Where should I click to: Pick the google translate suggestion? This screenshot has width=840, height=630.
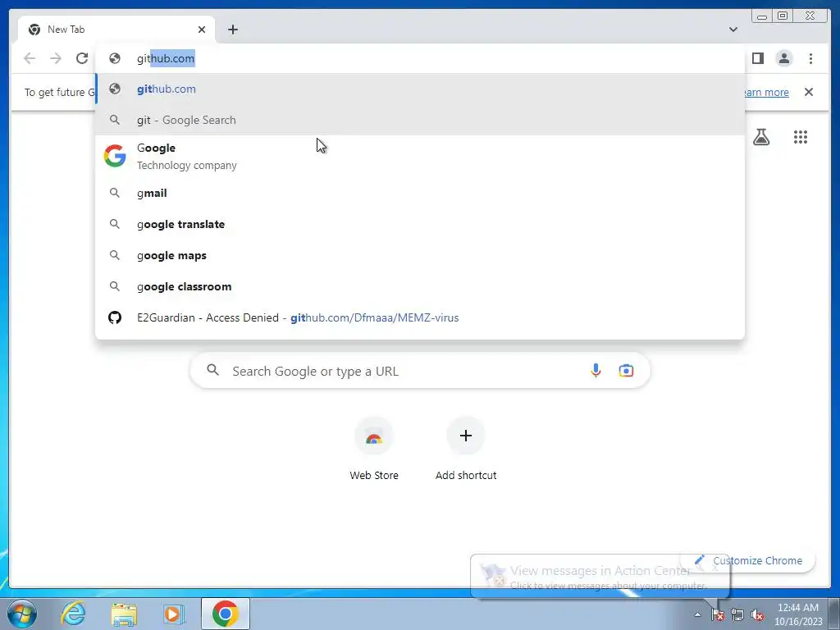420,224
